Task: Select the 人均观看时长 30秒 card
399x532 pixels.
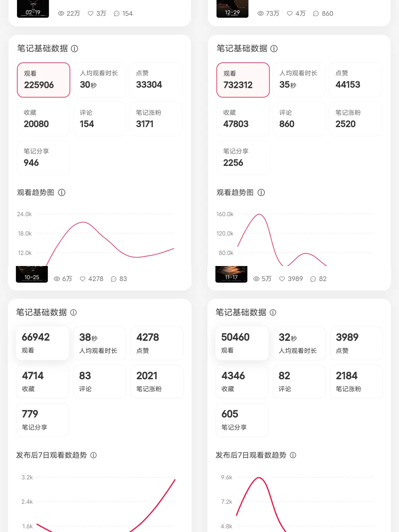Action: (x=100, y=80)
